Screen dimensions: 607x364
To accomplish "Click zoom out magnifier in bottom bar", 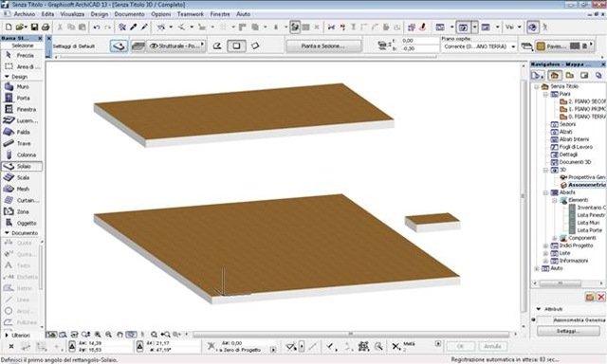I will click(109, 335).
